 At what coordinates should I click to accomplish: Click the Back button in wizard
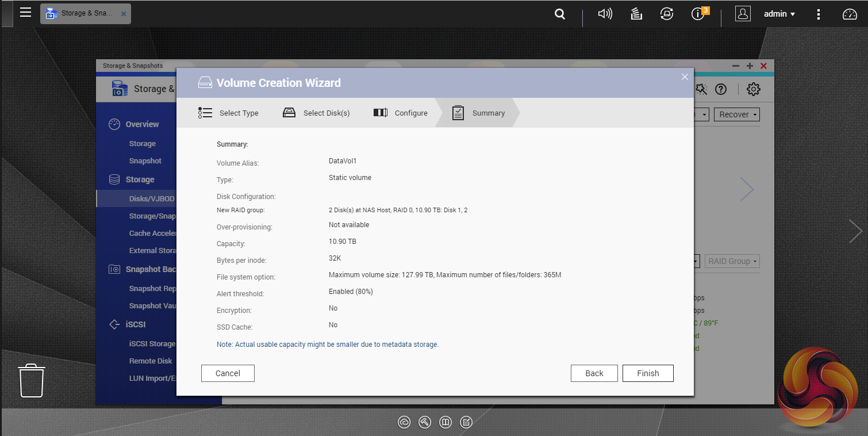point(594,373)
